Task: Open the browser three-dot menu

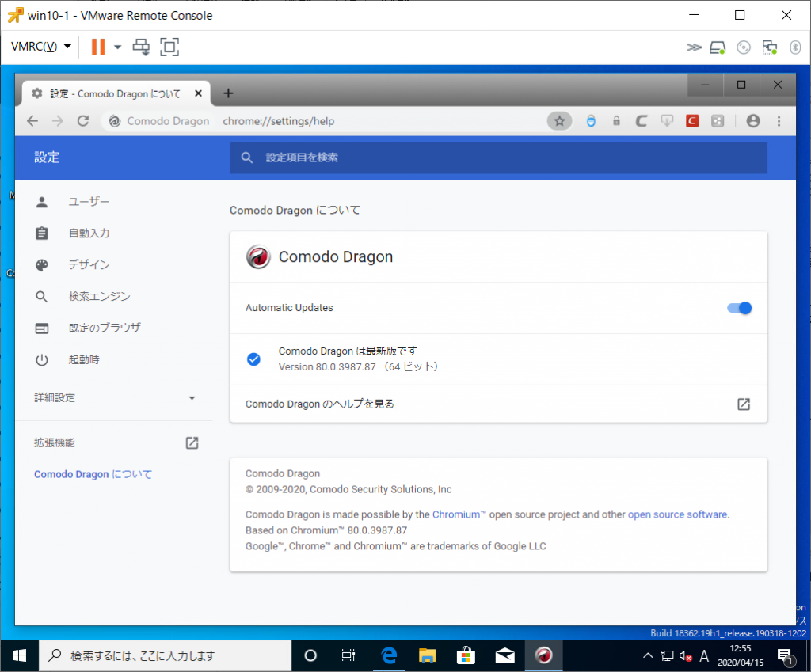Action: coord(779,121)
